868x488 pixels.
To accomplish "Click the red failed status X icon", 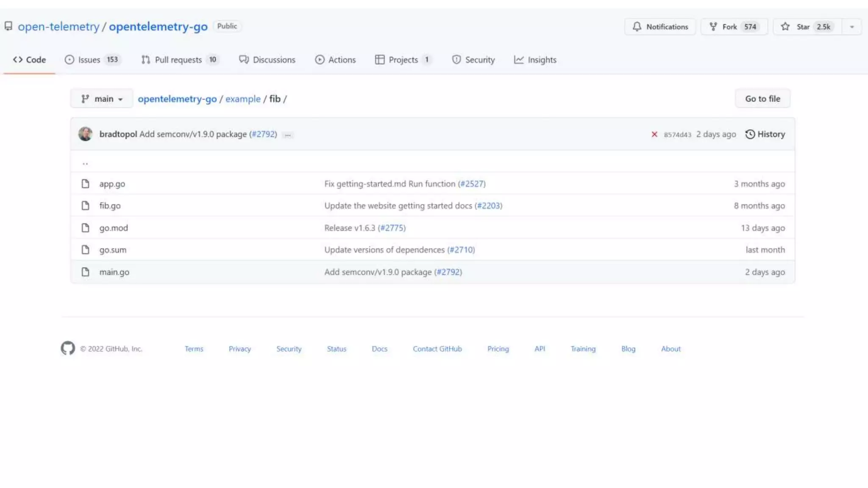I will point(654,134).
